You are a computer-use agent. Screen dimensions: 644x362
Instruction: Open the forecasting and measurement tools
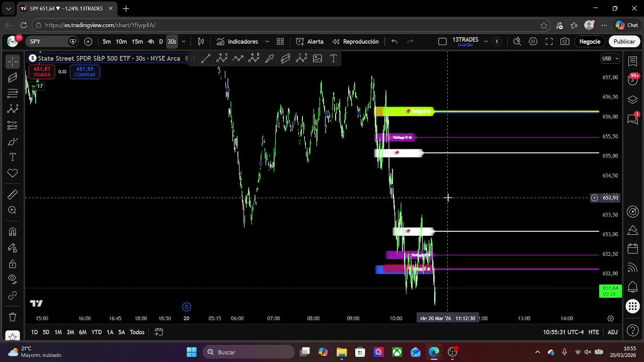13,125
